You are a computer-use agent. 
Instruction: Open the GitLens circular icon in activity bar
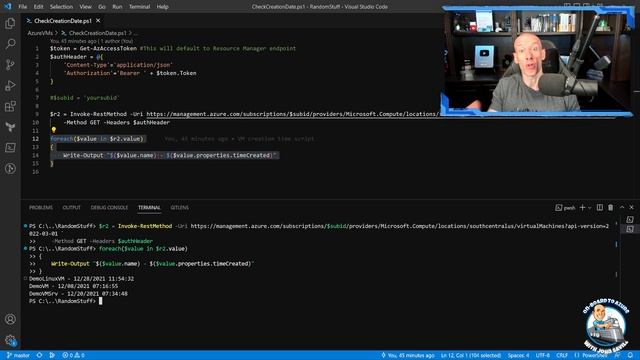click(10, 169)
